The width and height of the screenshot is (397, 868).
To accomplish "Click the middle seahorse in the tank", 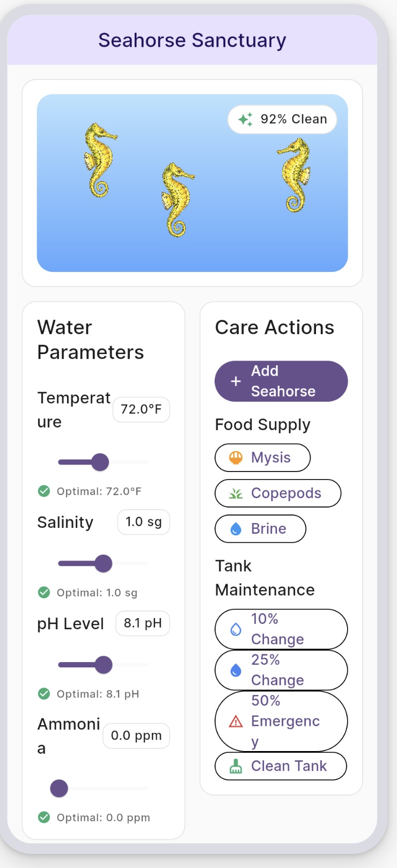I will [177, 200].
